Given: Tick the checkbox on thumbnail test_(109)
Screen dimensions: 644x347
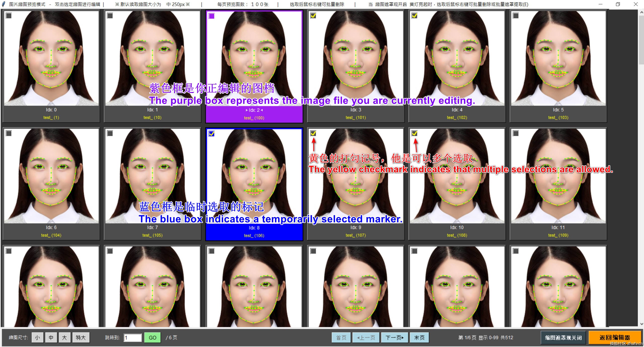Looking at the screenshot, I should coord(516,133).
